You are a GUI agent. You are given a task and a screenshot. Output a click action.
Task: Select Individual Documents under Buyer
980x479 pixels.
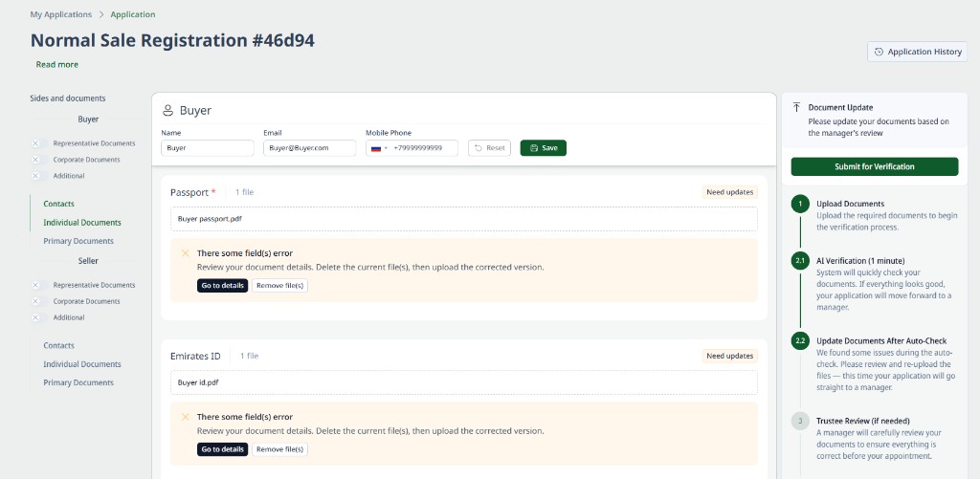(82, 223)
